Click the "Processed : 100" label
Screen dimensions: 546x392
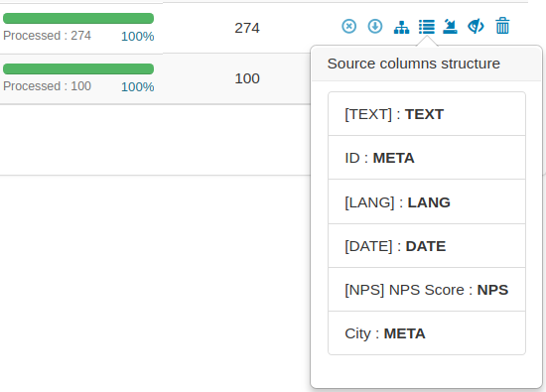point(47,86)
